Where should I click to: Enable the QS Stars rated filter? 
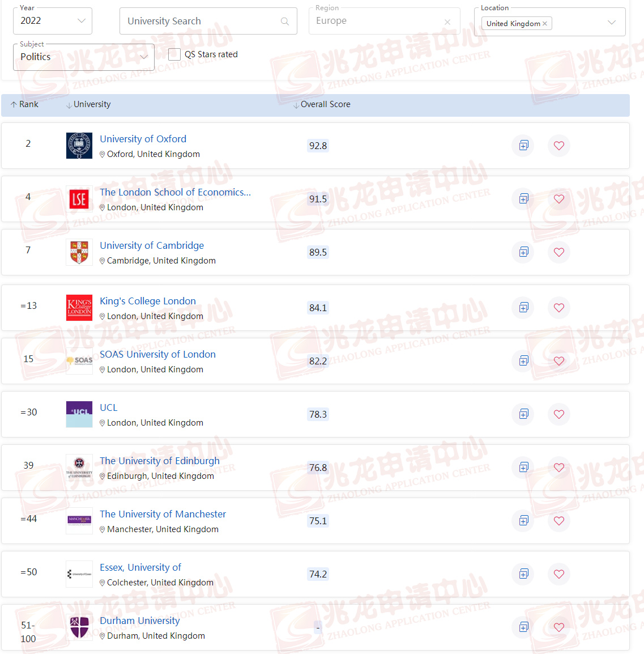click(x=174, y=54)
